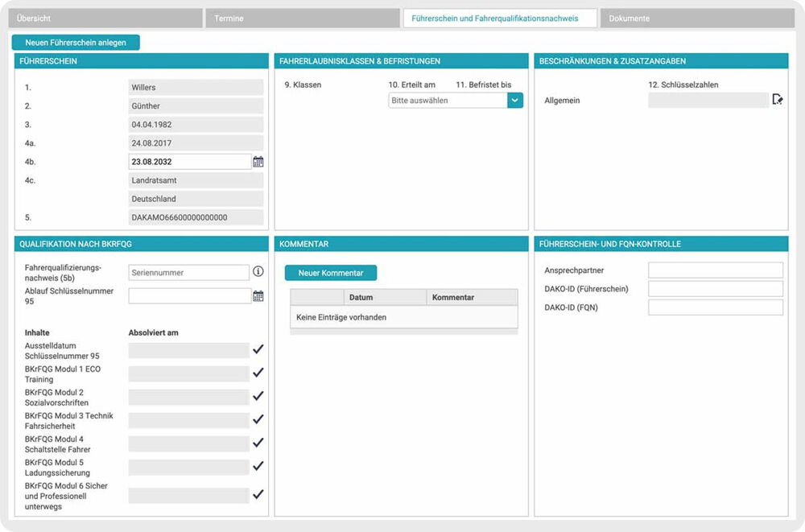Click checkmark for Modul 5 Ladungssicherung
Image resolution: width=805 pixels, height=532 pixels.
258,466
